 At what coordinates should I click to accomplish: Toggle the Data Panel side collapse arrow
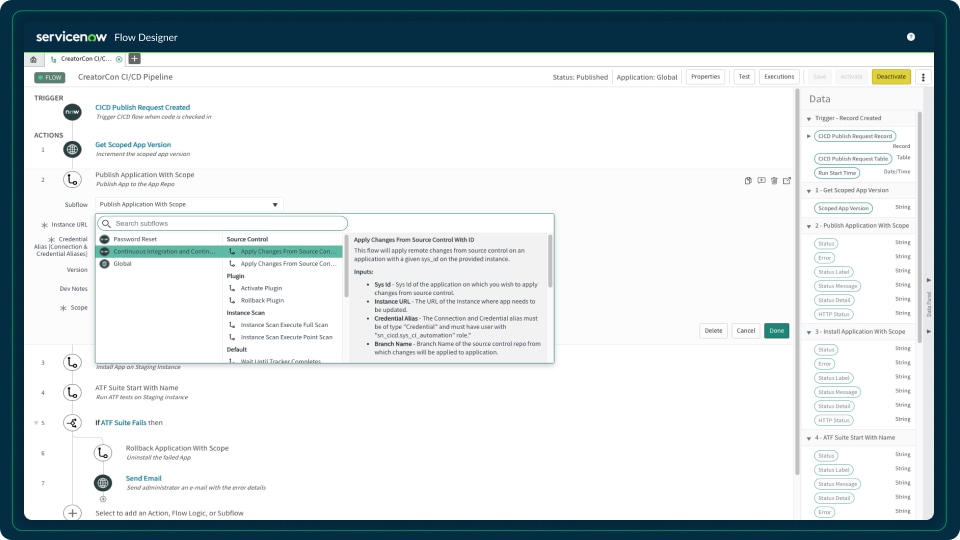(x=929, y=280)
